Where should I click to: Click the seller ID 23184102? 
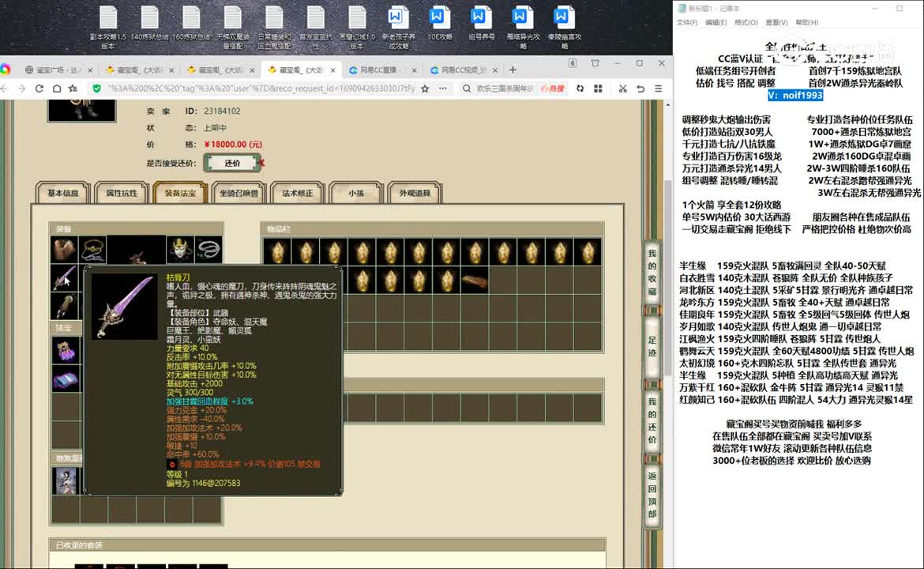(x=222, y=111)
